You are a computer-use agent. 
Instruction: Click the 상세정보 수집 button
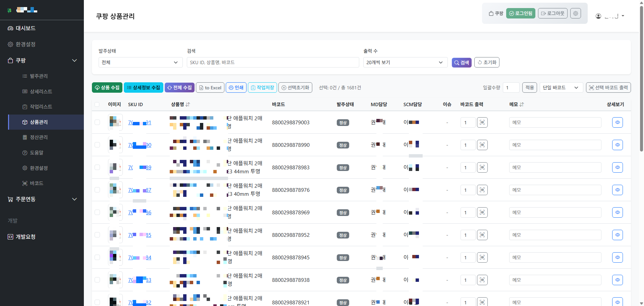click(144, 88)
